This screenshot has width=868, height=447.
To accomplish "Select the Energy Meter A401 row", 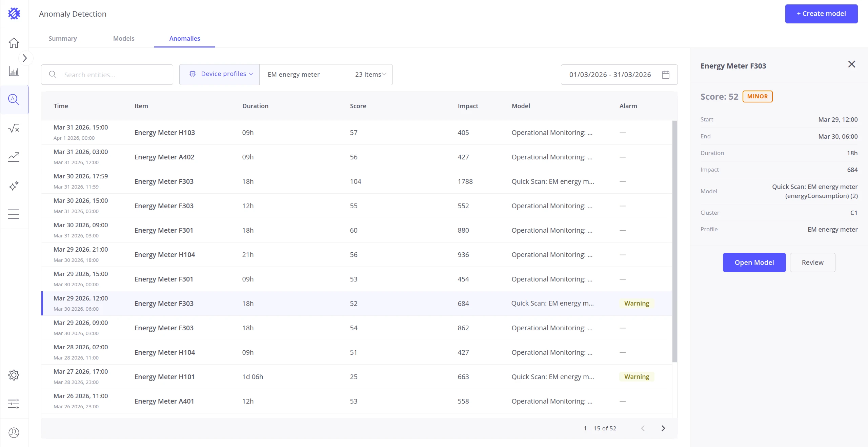I will coord(357,401).
